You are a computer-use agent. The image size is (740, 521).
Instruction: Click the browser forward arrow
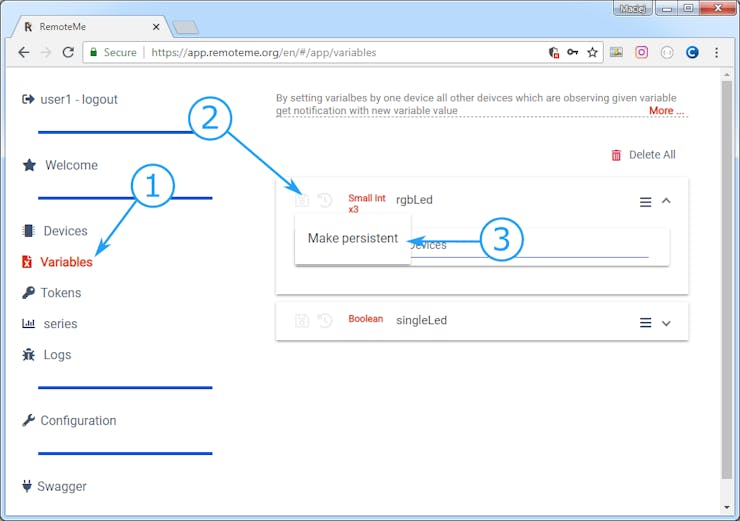tap(46, 52)
